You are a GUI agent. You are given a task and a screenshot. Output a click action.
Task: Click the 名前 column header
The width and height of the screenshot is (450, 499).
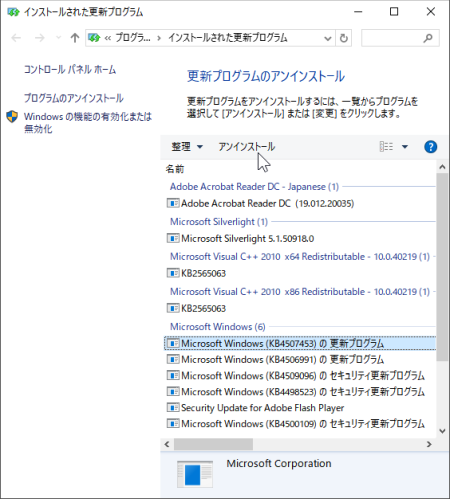[x=175, y=169]
